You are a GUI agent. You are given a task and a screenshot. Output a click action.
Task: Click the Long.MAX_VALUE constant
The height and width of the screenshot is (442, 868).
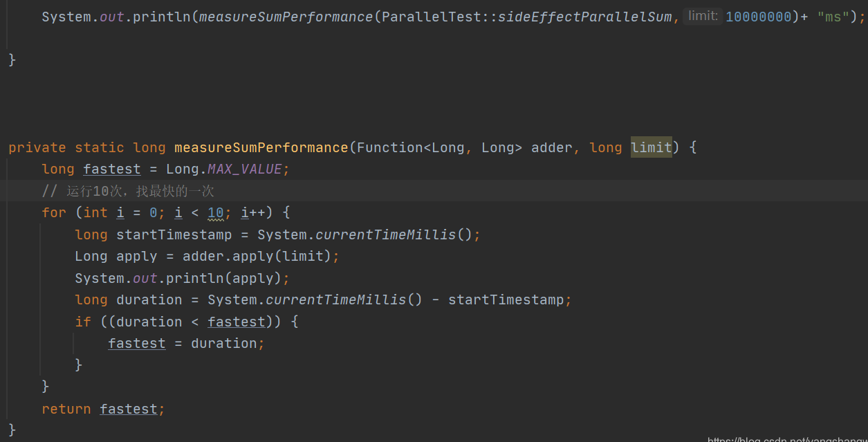click(224, 169)
